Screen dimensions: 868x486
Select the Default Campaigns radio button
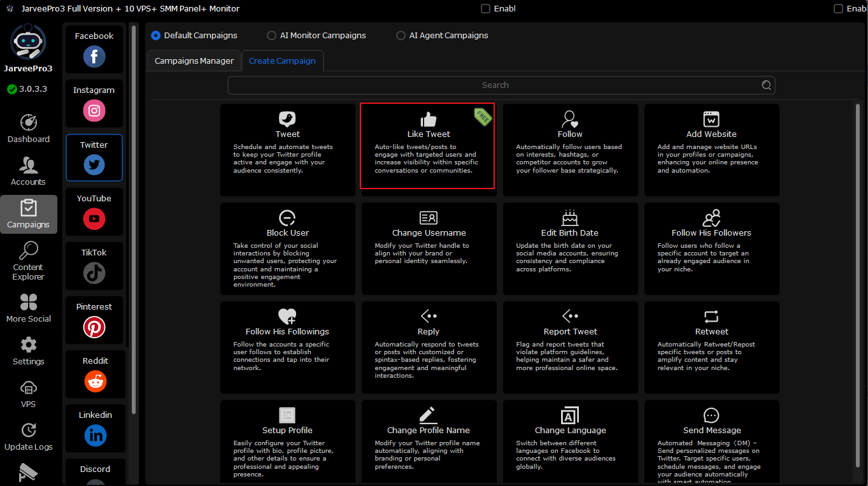[x=155, y=36]
